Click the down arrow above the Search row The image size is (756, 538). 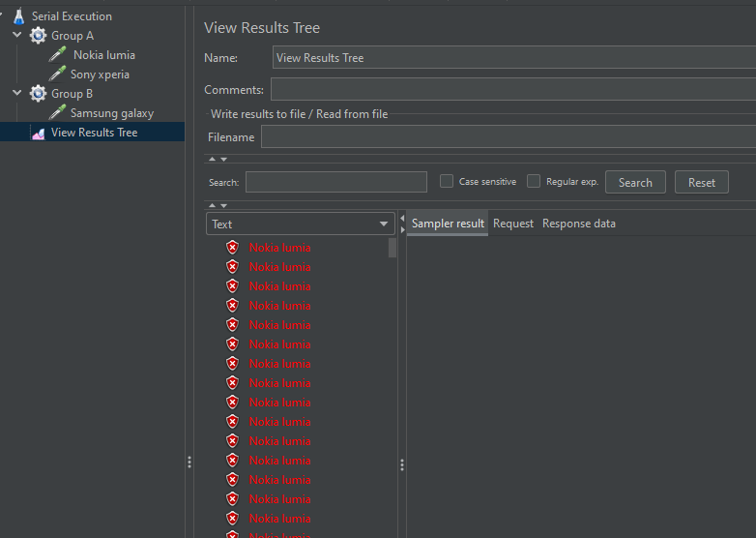click(223, 160)
